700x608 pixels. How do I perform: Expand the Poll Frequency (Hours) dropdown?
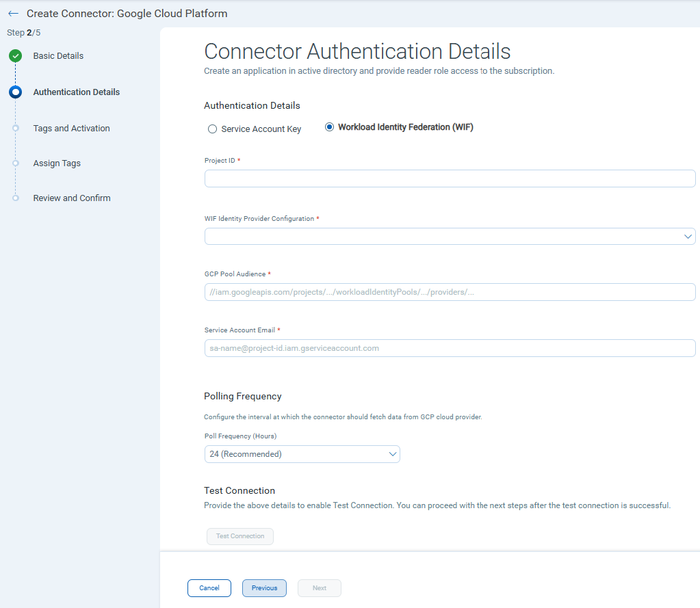click(x=302, y=454)
